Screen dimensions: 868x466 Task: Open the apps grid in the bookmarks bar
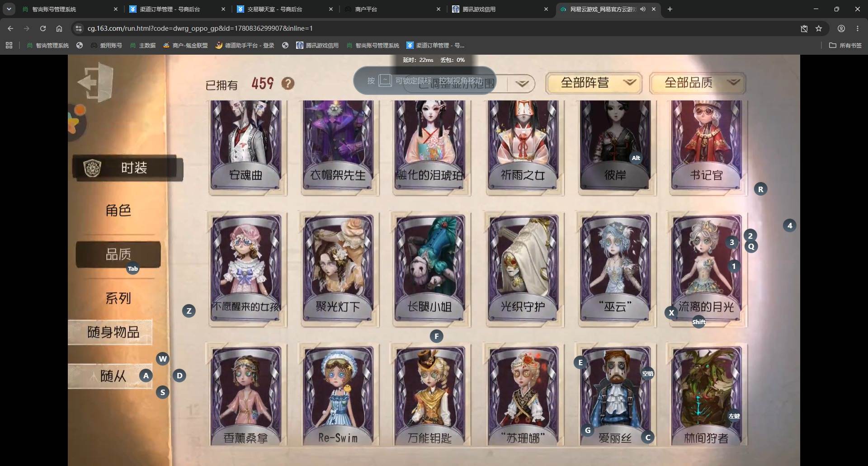(9, 45)
